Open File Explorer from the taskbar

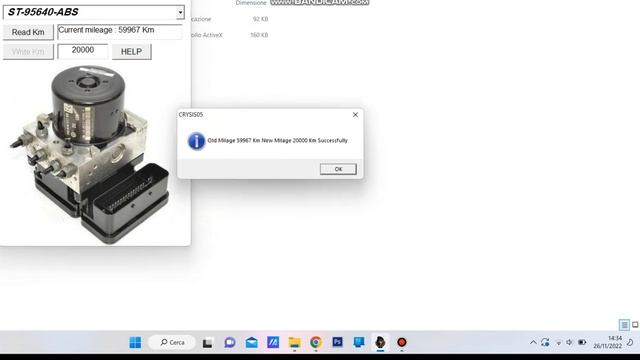(294, 342)
